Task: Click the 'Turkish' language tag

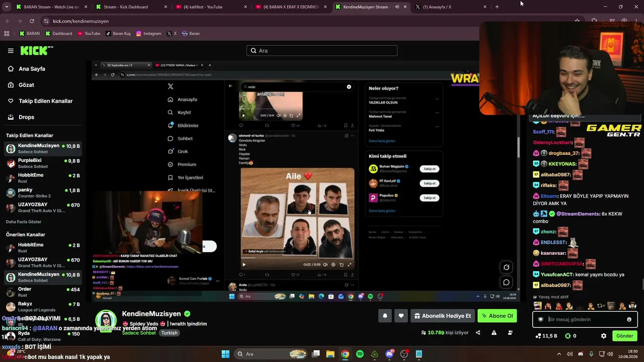Action: [169, 333]
